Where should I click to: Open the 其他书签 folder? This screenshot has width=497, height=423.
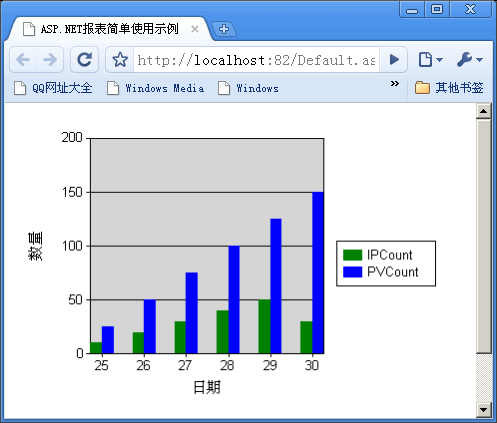(449, 88)
